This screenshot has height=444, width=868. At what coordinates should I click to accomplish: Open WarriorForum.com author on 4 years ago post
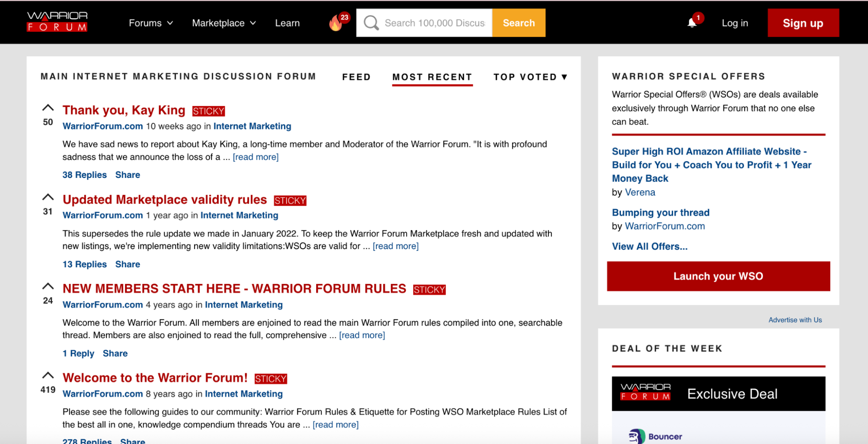[102, 305]
